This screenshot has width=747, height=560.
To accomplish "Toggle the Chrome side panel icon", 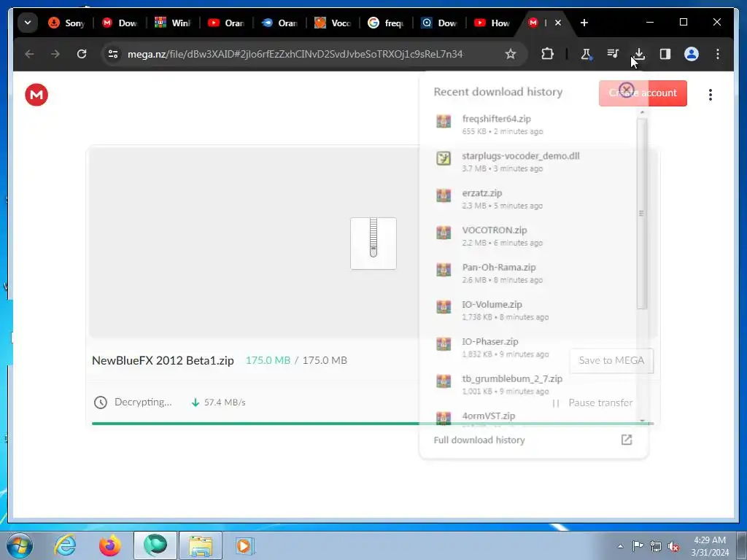I will click(665, 54).
